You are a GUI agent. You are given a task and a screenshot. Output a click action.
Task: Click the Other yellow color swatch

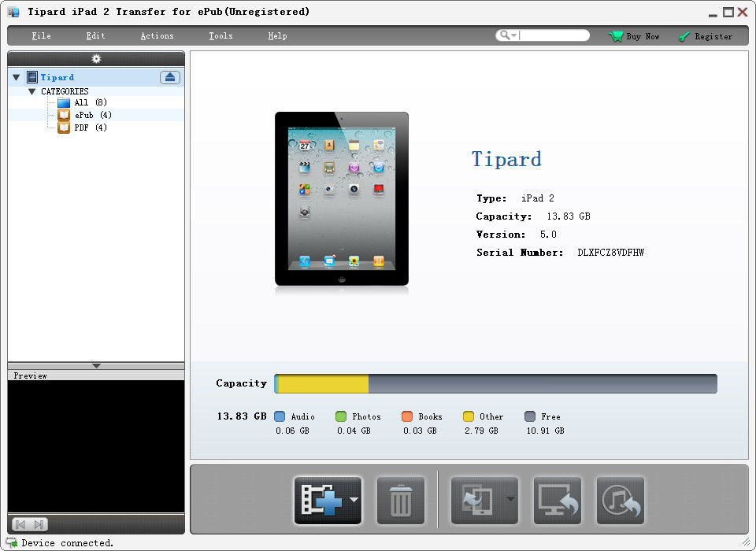[468, 416]
